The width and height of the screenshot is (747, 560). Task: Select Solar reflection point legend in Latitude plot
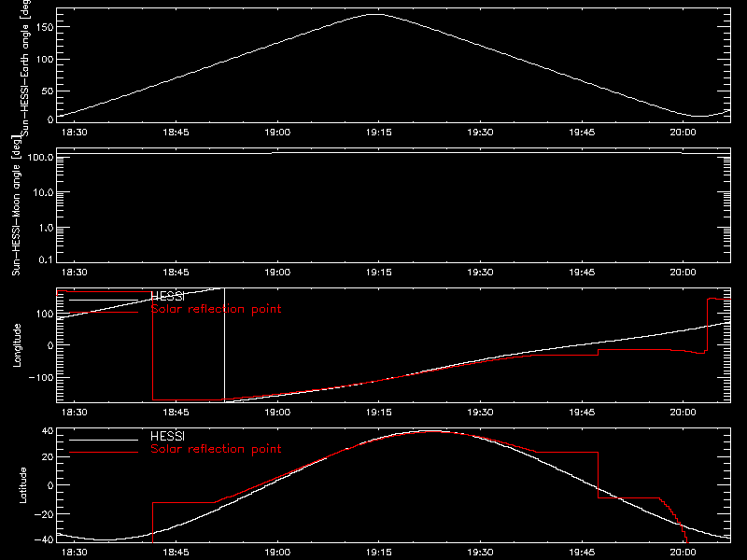[217, 449]
